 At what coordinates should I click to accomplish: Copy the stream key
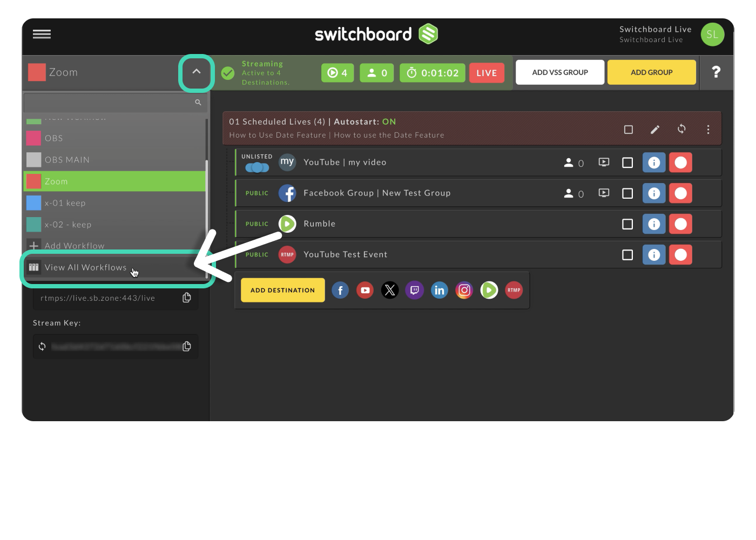click(x=187, y=346)
